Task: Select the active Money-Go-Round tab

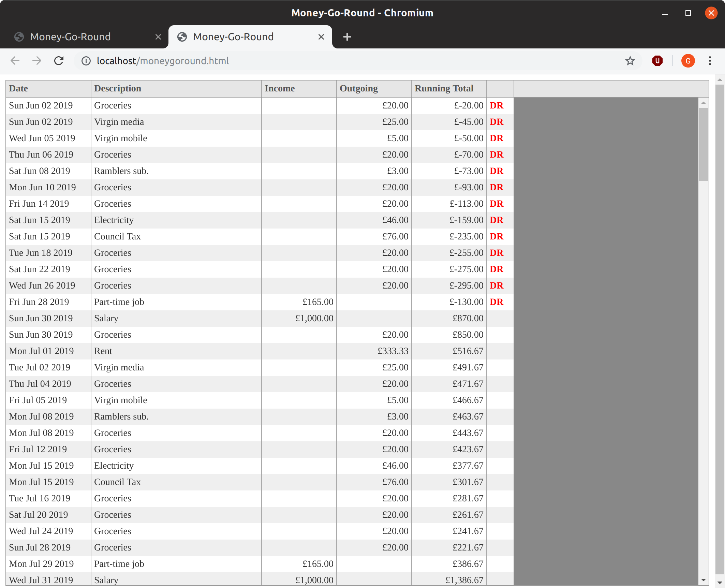Action: (x=233, y=37)
